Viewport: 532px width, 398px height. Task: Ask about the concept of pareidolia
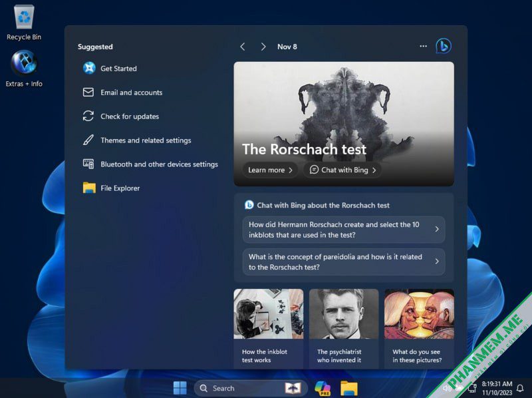(344, 262)
